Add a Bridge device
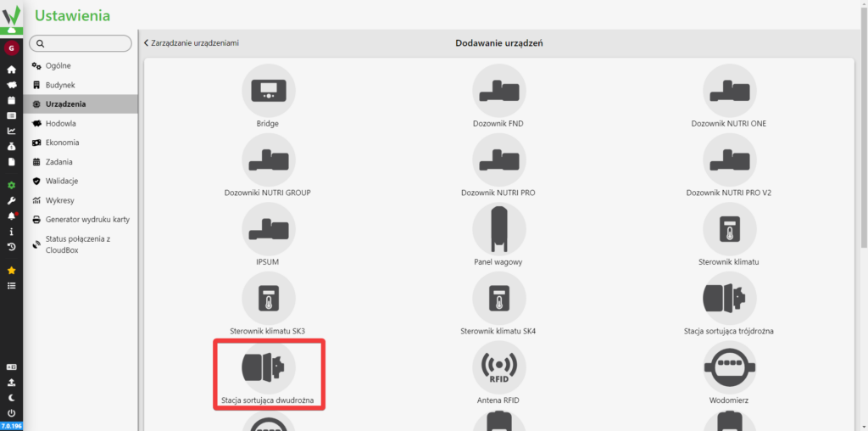The height and width of the screenshot is (431, 868). point(269,97)
